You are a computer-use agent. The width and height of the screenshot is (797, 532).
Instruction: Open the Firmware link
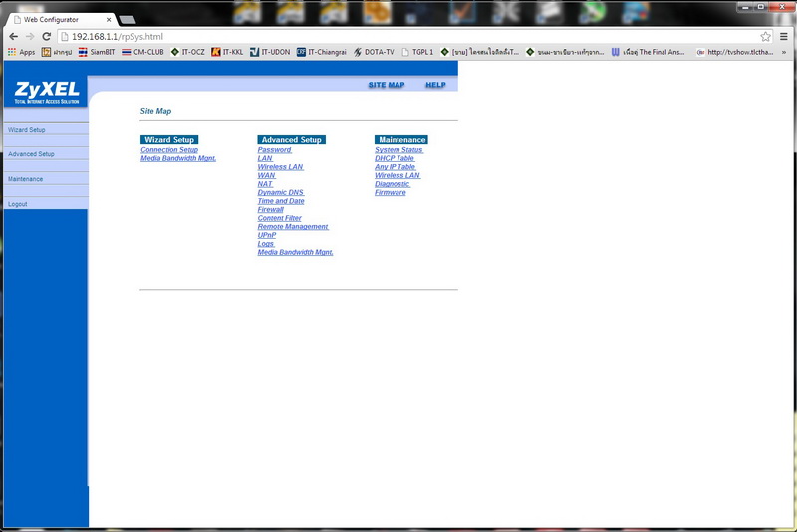coord(391,192)
